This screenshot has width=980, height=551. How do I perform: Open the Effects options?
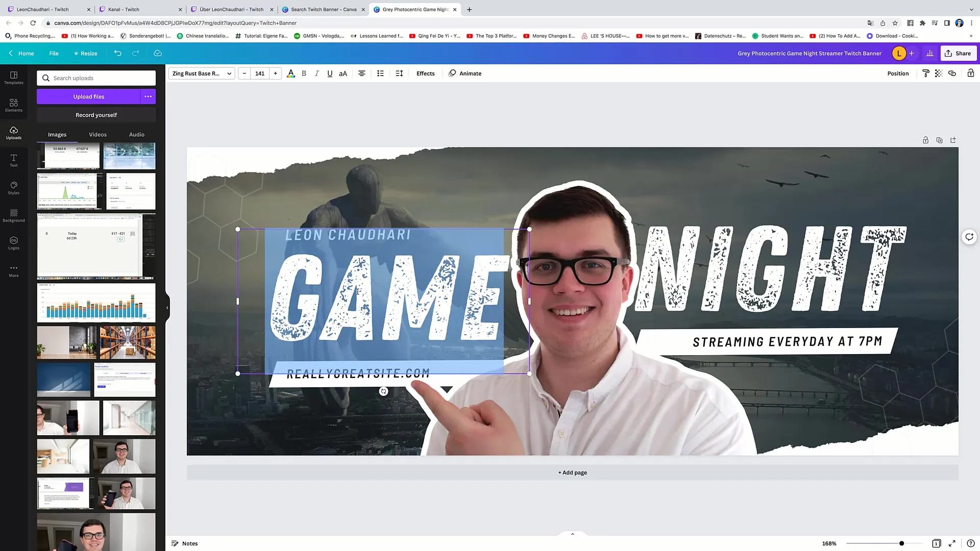coord(426,73)
